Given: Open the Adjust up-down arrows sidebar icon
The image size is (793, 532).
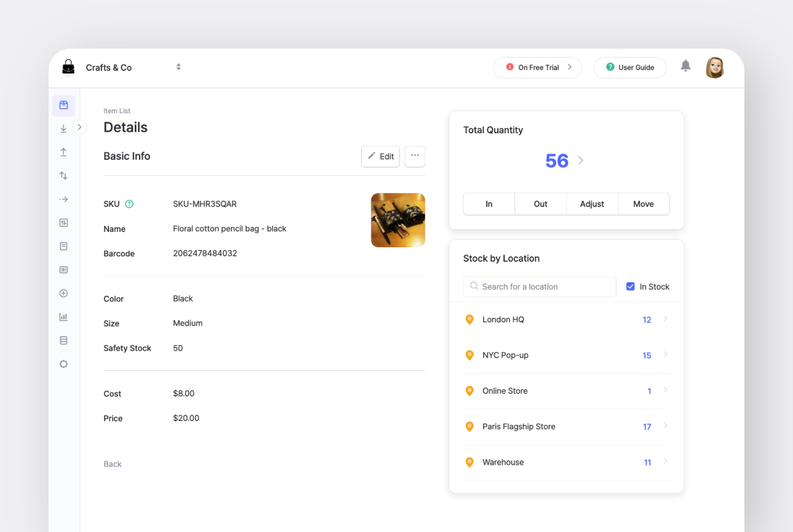Looking at the screenshot, I should pos(64,176).
